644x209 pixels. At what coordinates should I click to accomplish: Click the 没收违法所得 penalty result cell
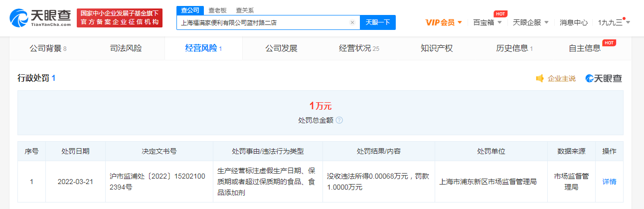[x=378, y=182]
